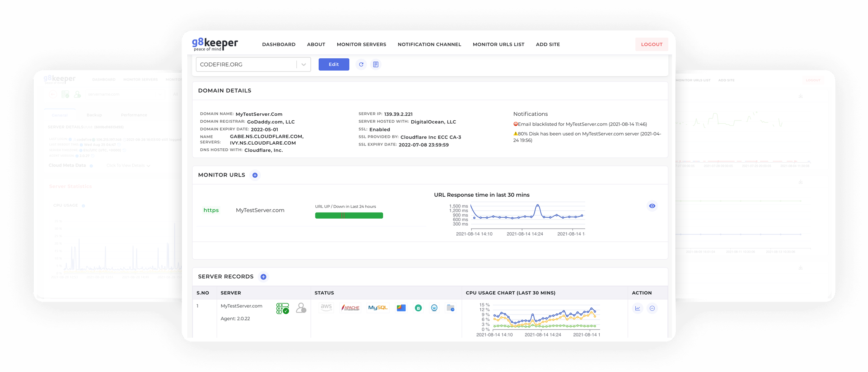
Task: Open the Monitor Servers menu item
Action: [361, 44]
